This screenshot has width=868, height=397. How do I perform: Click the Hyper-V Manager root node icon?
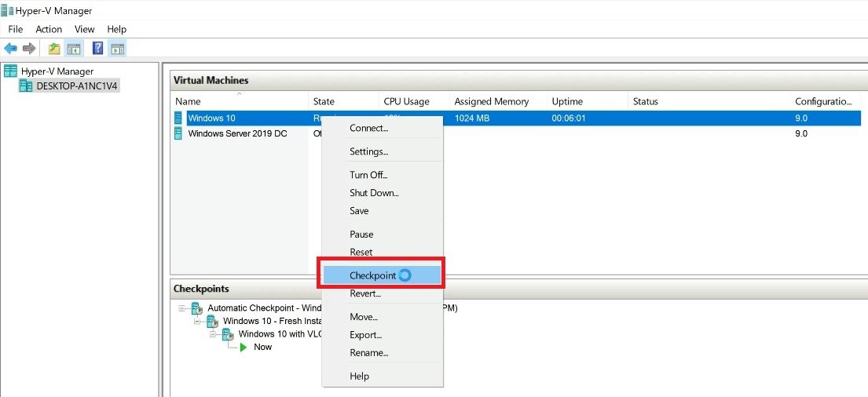11,71
